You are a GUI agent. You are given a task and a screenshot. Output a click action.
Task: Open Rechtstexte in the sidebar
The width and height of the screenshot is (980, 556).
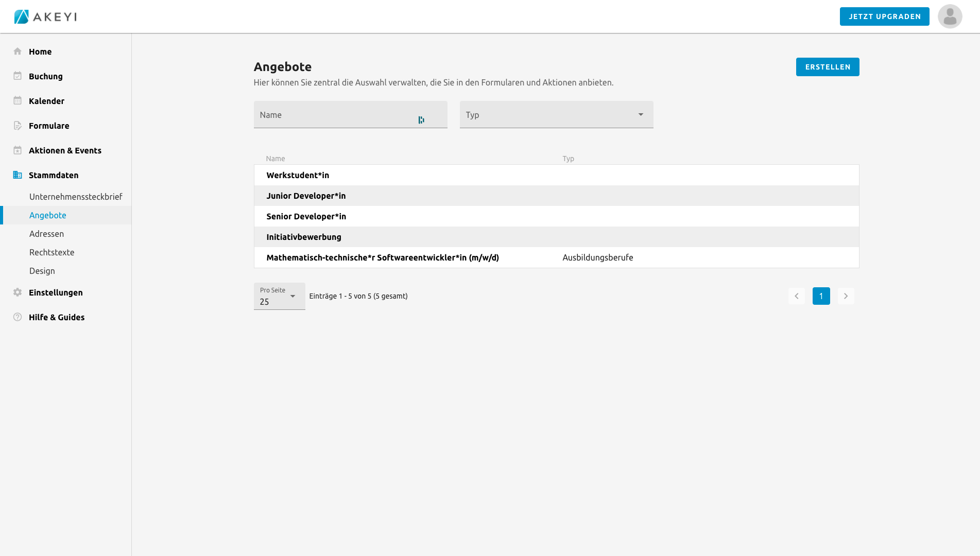click(x=52, y=252)
